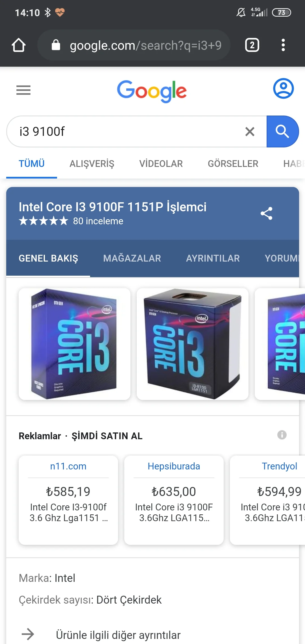Switch to the ALIŞVERİŞ tab

92,164
